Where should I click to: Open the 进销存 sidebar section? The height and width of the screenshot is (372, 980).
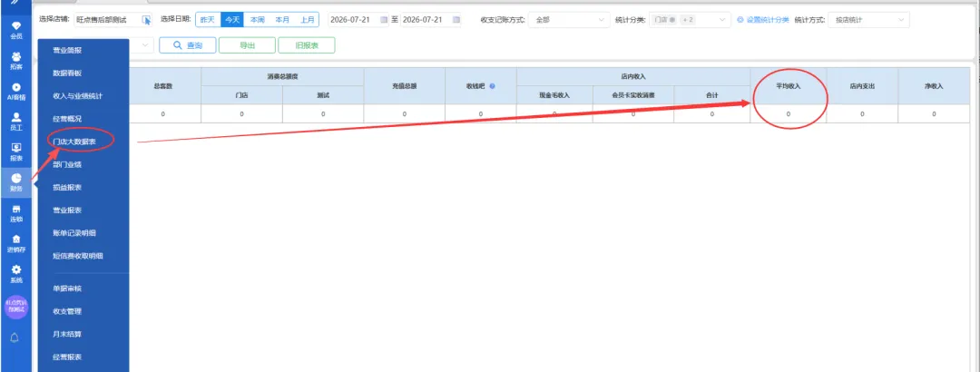click(16, 244)
